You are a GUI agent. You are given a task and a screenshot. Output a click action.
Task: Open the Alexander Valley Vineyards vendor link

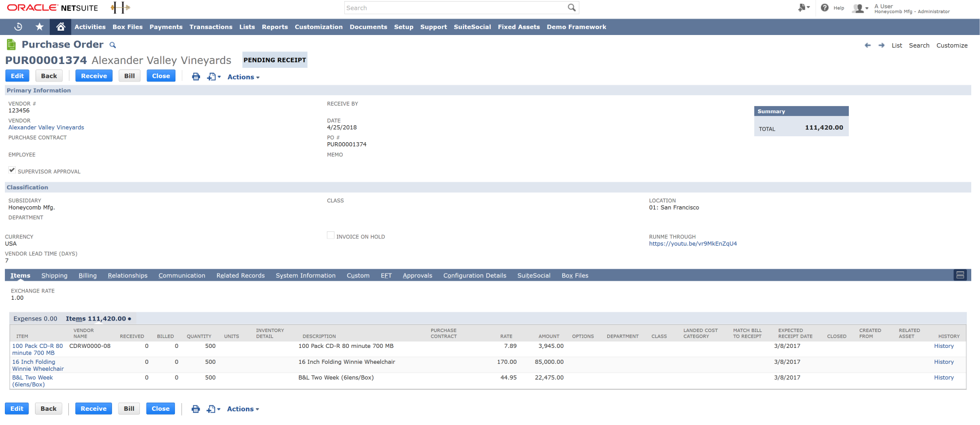(x=46, y=127)
